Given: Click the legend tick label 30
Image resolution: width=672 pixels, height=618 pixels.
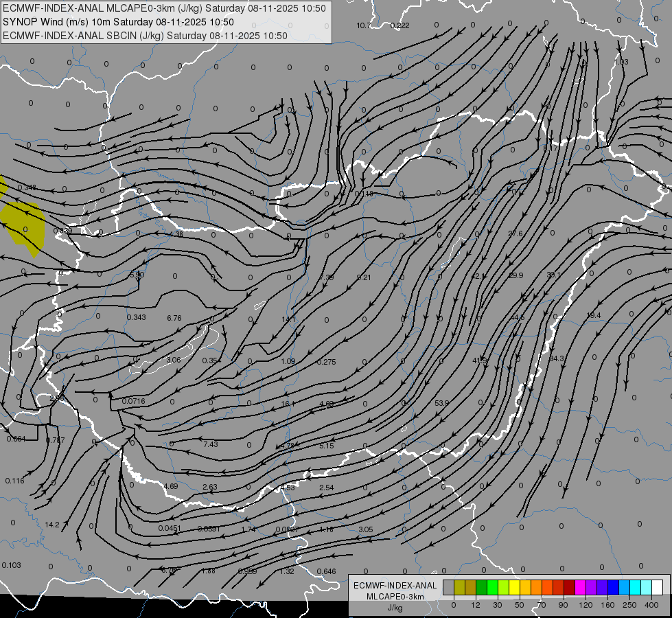Looking at the screenshot, I should coord(498,605).
